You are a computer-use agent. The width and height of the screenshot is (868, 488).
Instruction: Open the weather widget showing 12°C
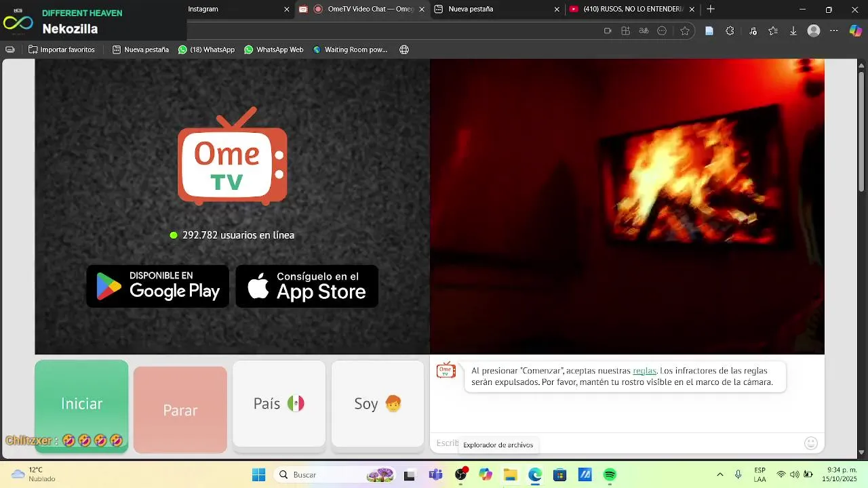tap(33, 474)
